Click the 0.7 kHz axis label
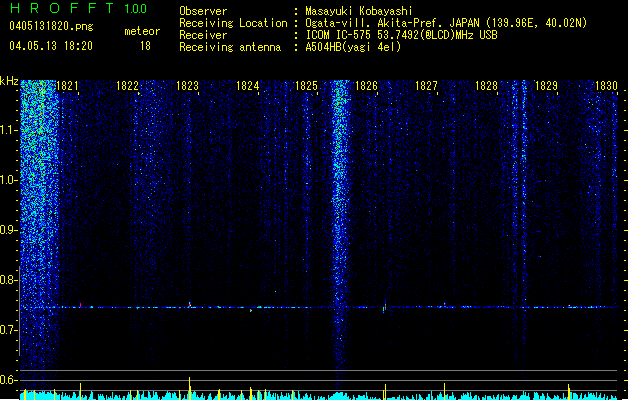Viewport: 629px width, 400px height. click(9, 330)
